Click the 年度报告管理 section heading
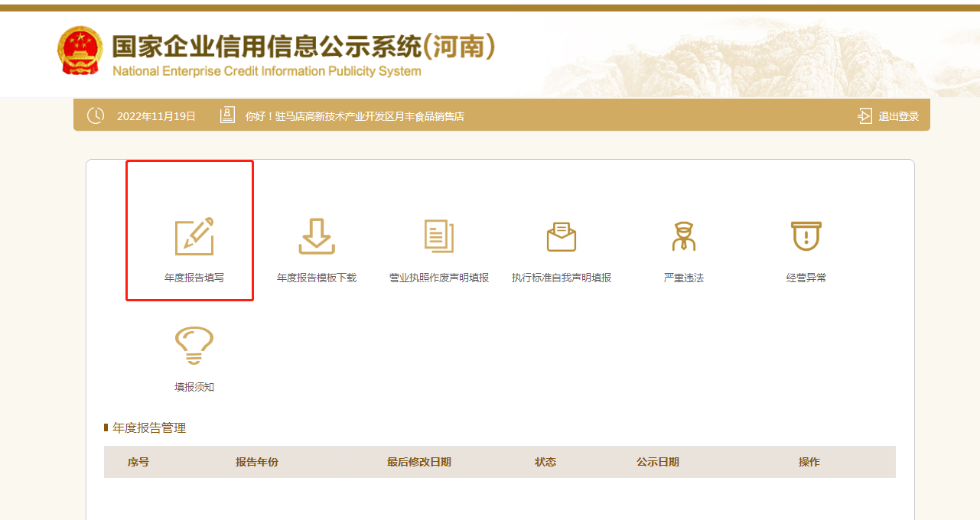Image resolution: width=980 pixels, height=520 pixels. point(149,427)
